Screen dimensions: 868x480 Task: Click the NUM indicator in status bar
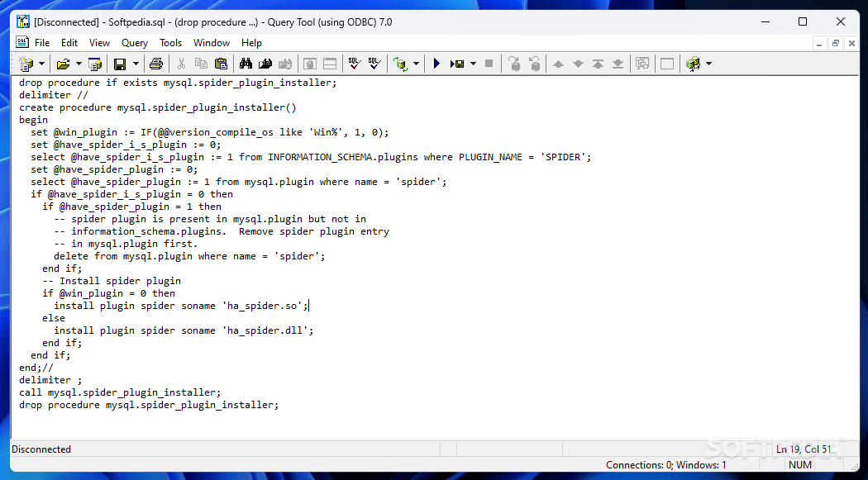800,465
